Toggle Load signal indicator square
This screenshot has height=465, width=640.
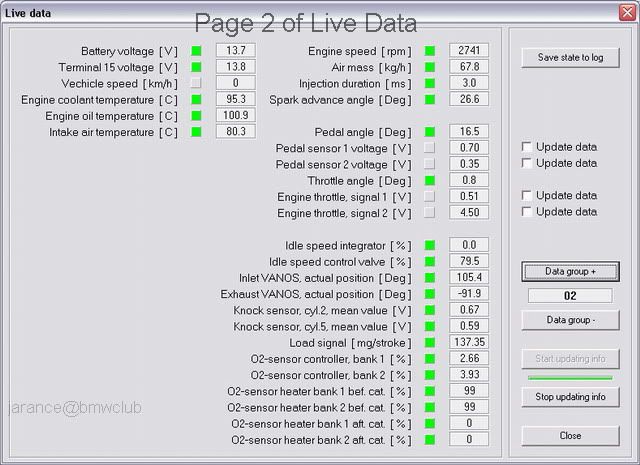tap(430, 343)
